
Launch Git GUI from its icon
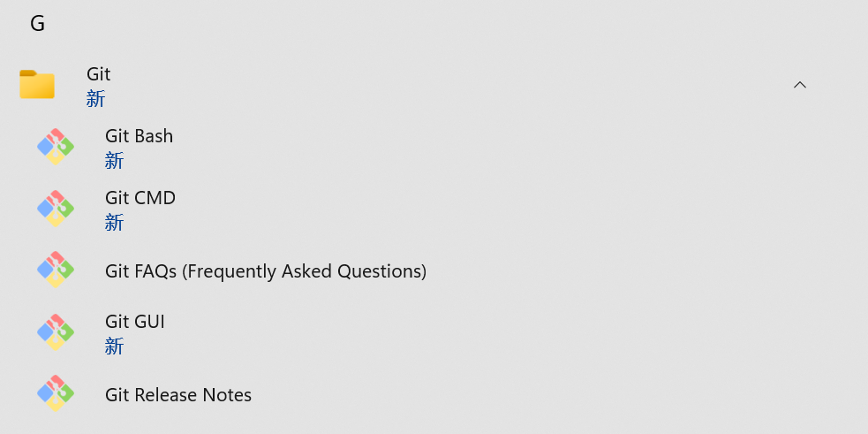point(55,332)
